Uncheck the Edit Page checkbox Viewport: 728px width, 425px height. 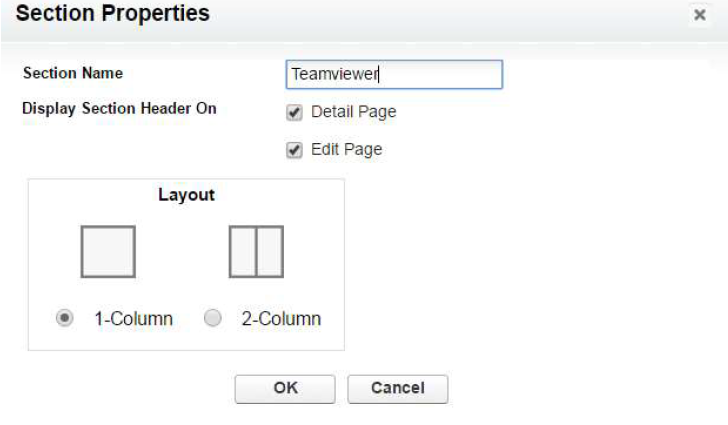pos(294,150)
